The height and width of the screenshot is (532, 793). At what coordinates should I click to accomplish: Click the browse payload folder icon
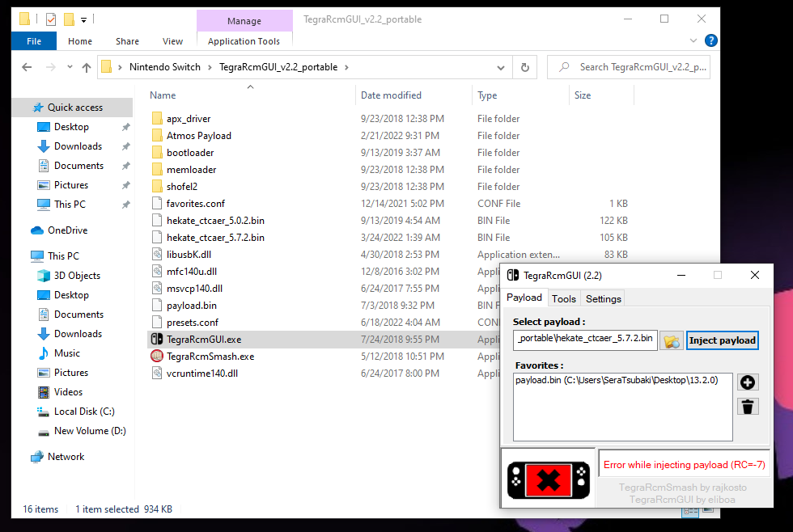(672, 341)
